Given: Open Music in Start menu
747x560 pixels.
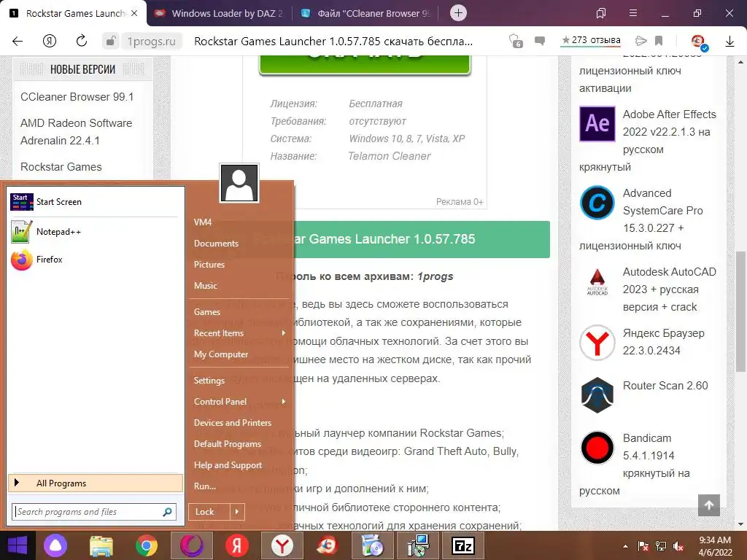Looking at the screenshot, I should 205,286.
